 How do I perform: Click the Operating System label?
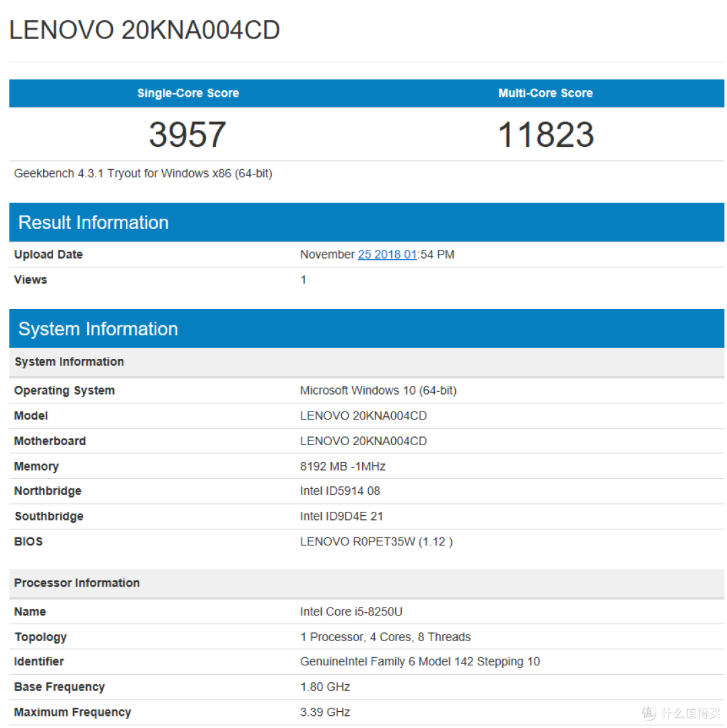click(x=65, y=391)
